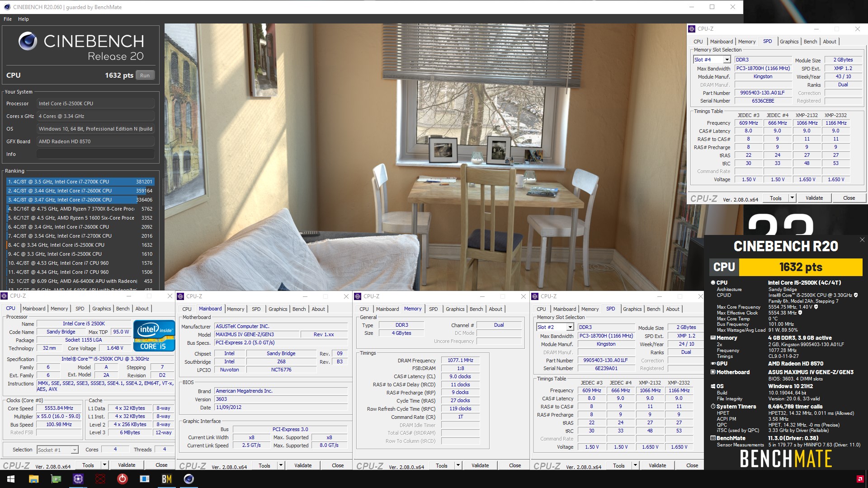Click Serial Number 6E239A01 in Slot #2 window
The image size is (868, 488).
[x=606, y=368]
